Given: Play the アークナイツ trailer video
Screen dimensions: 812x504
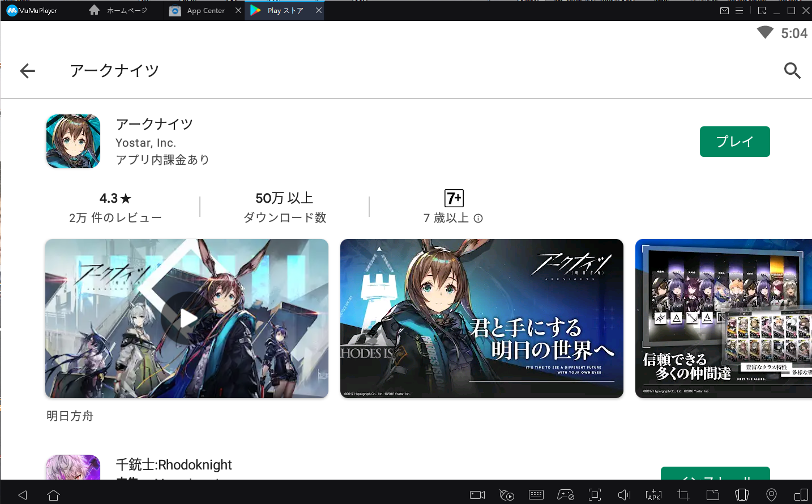Looking at the screenshot, I should 187,318.
